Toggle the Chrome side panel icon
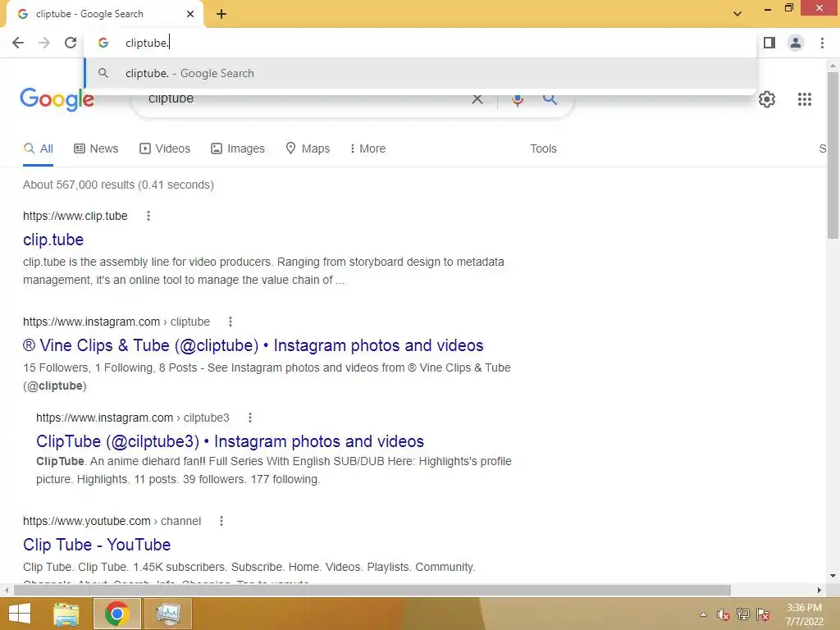The image size is (840, 630). [769, 43]
